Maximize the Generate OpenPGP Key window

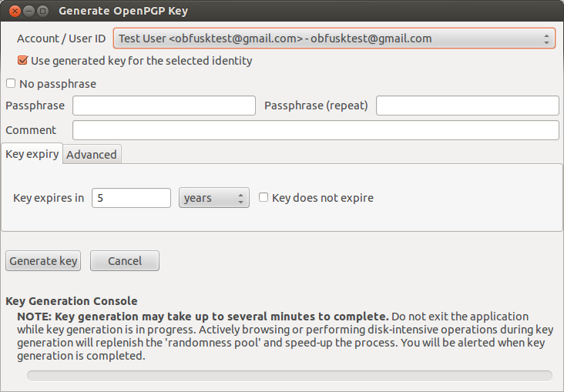pyautogui.click(x=42, y=11)
